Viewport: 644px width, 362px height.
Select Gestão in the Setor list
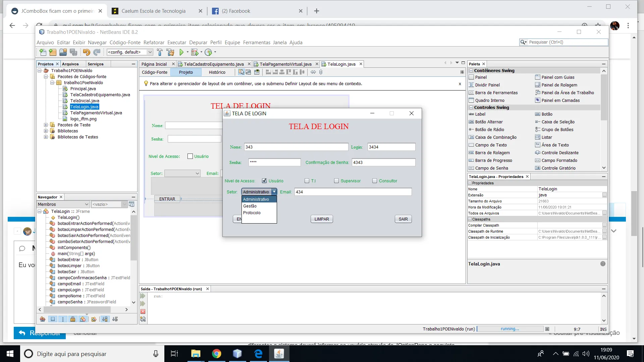(250, 206)
